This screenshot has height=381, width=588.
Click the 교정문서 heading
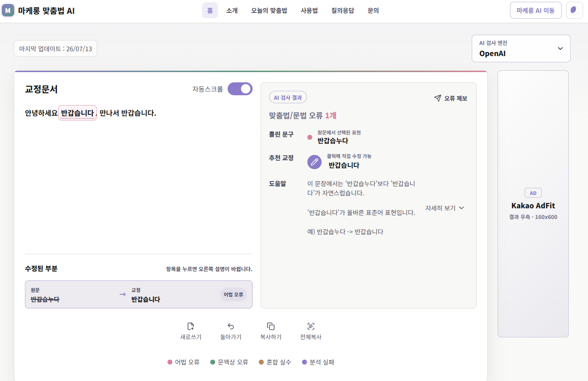[41, 89]
